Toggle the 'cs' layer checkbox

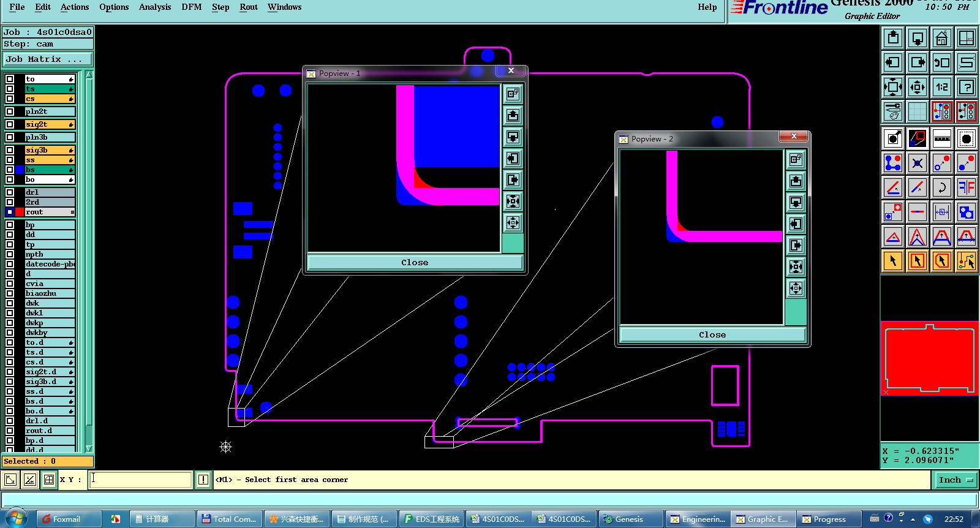pos(10,99)
